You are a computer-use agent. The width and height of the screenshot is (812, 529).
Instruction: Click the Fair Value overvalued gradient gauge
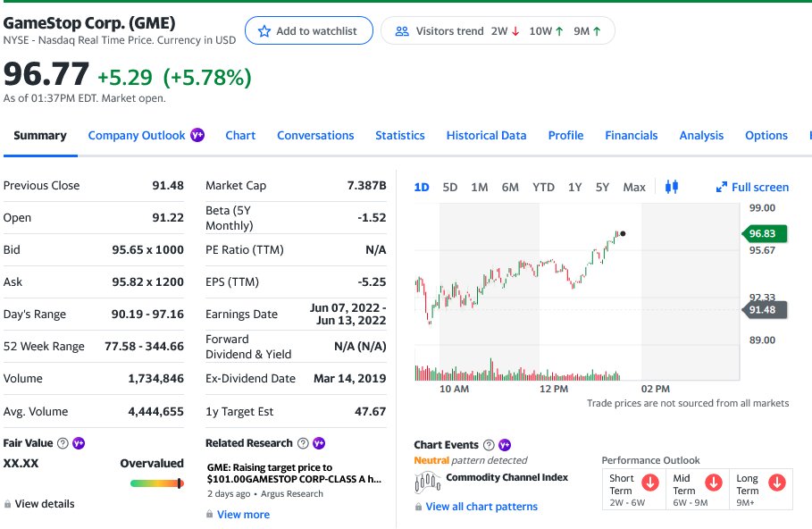157,483
